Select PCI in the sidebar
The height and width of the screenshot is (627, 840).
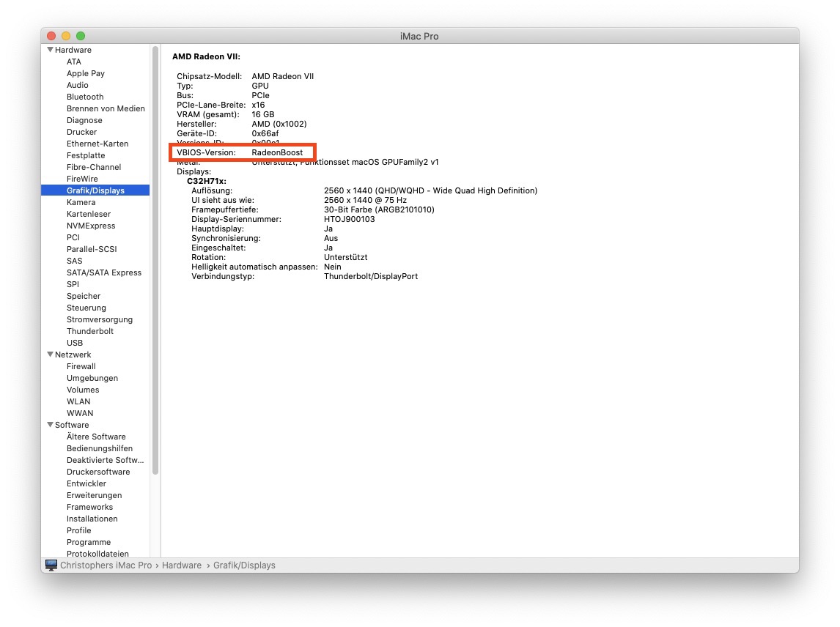[73, 237]
